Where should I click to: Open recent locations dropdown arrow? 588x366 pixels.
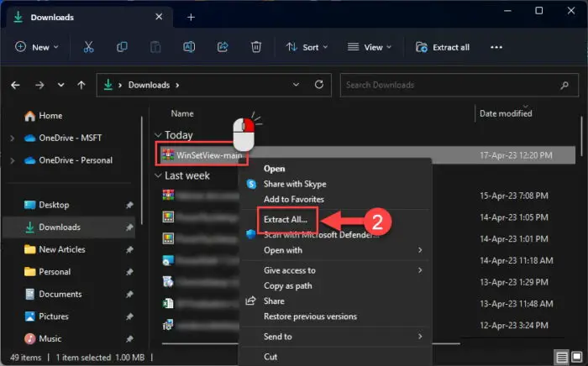60,85
